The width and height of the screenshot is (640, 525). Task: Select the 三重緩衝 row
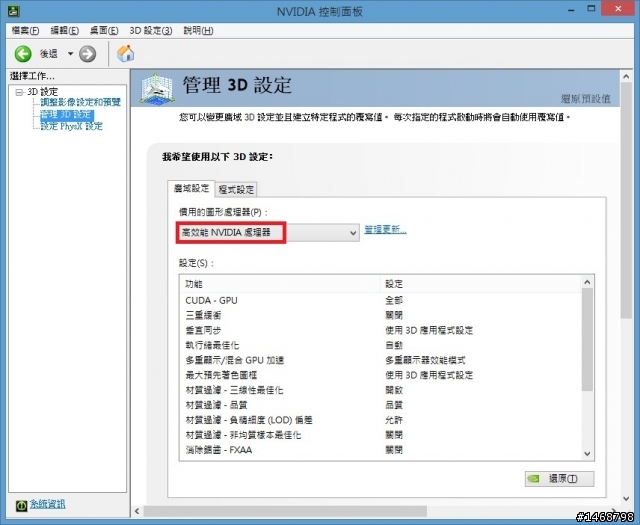coord(380,315)
